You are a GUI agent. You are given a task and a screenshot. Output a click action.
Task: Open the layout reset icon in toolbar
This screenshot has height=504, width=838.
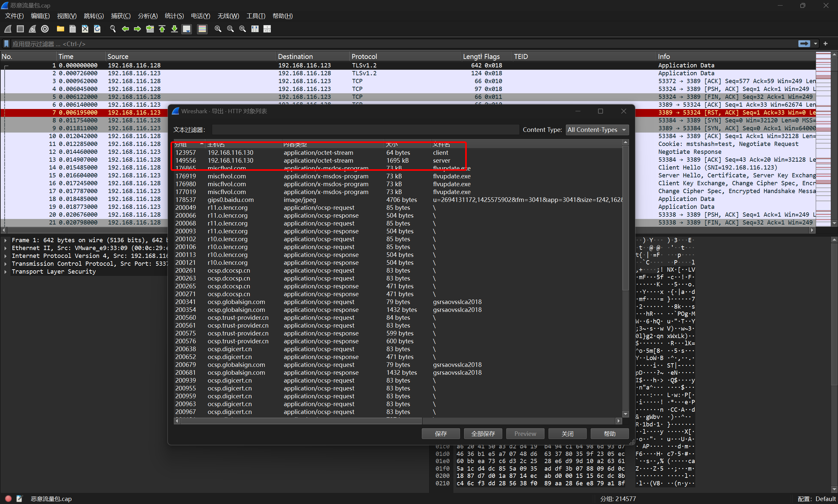(267, 29)
